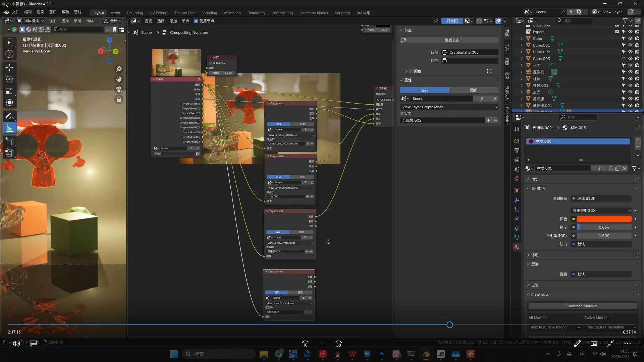Open the Modifiers wrench properties tab
644x362 pixels.
pyautogui.click(x=517, y=200)
